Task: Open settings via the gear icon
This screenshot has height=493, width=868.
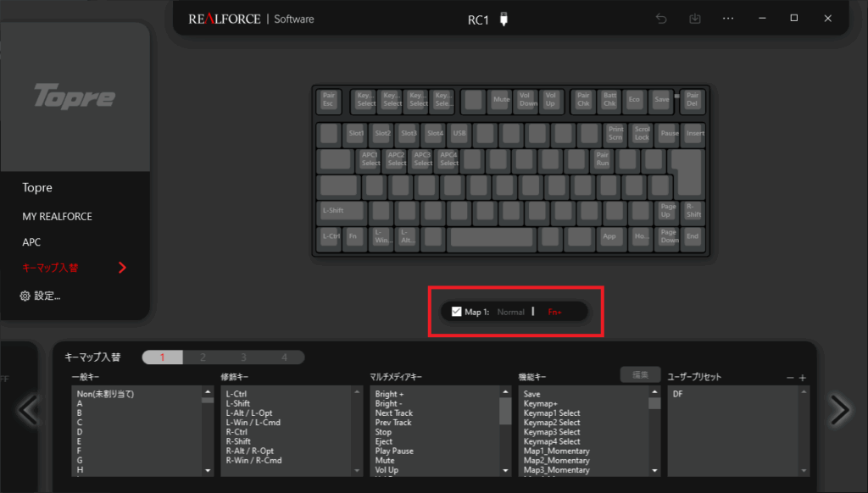Action: pos(25,296)
